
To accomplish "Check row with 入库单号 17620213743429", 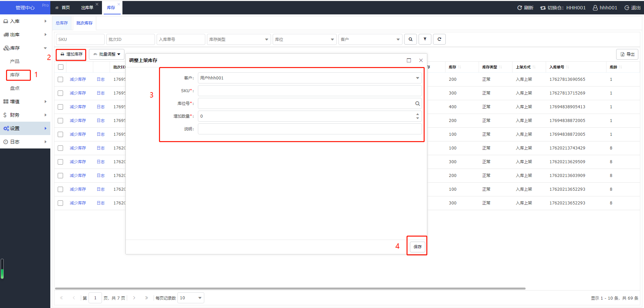I will 60,148.
